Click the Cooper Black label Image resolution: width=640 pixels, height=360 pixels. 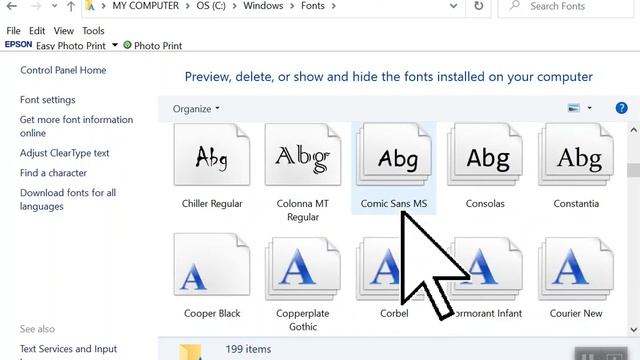212,313
